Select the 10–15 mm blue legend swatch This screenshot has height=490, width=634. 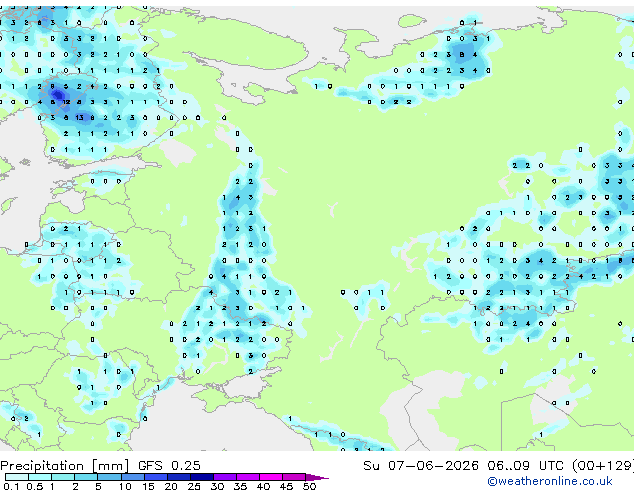(x=133, y=477)
